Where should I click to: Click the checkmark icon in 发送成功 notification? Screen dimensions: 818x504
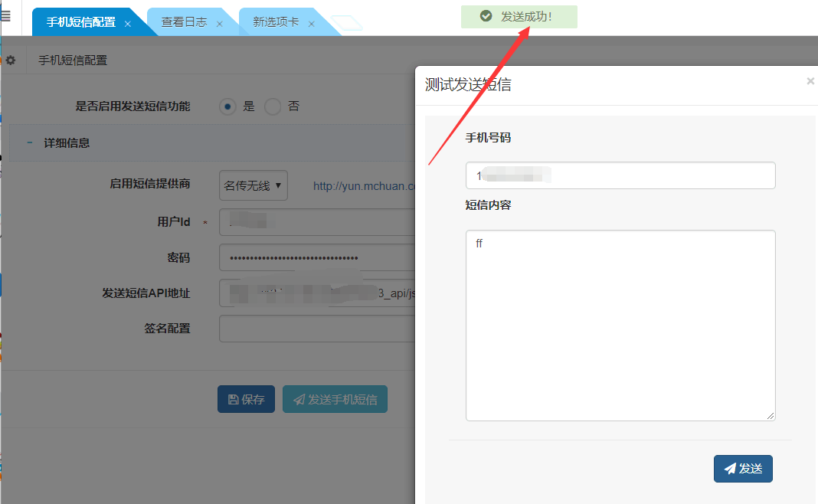pyautogui.click(x=485, y=17)
